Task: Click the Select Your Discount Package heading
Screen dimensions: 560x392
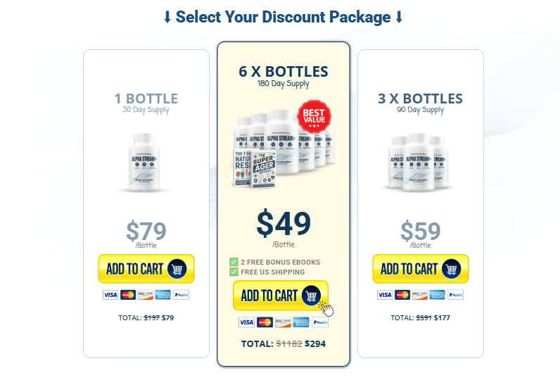Action: tap(283, 17)
